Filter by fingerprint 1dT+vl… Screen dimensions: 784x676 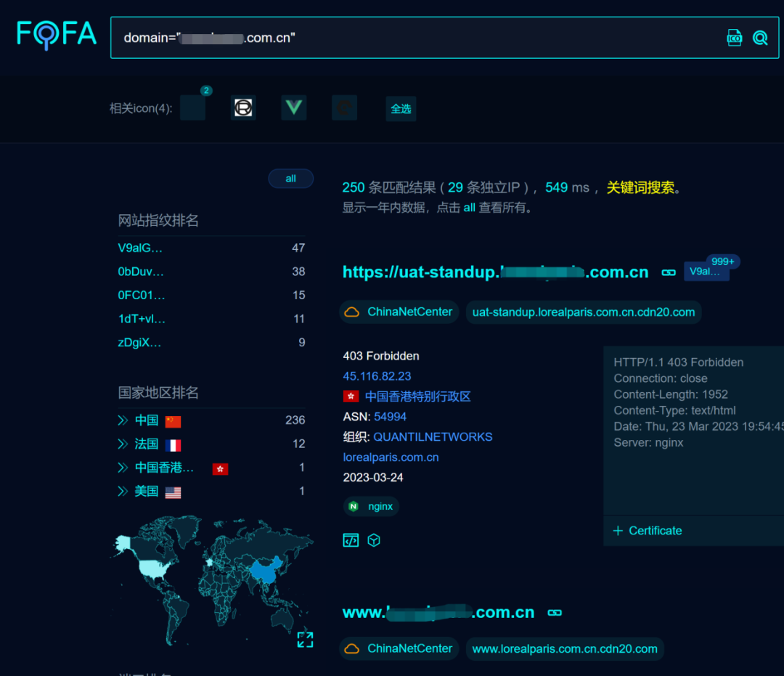(142, 319)
